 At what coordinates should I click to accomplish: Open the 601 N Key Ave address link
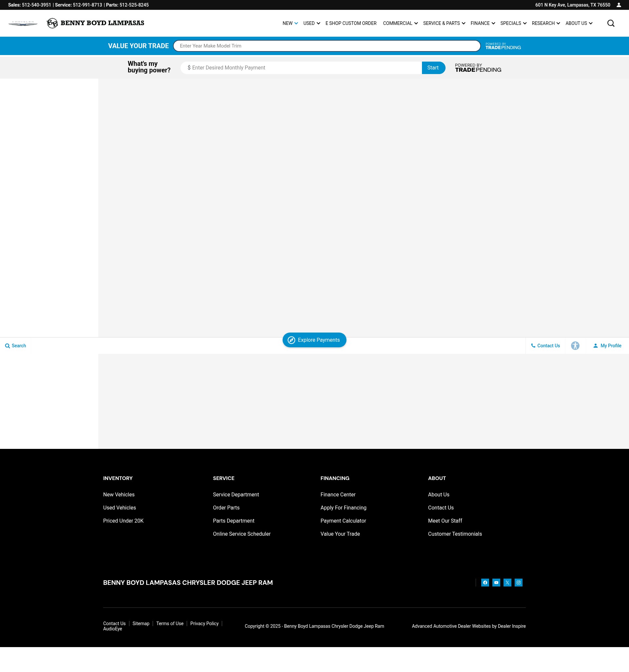(x=573, y=5)
